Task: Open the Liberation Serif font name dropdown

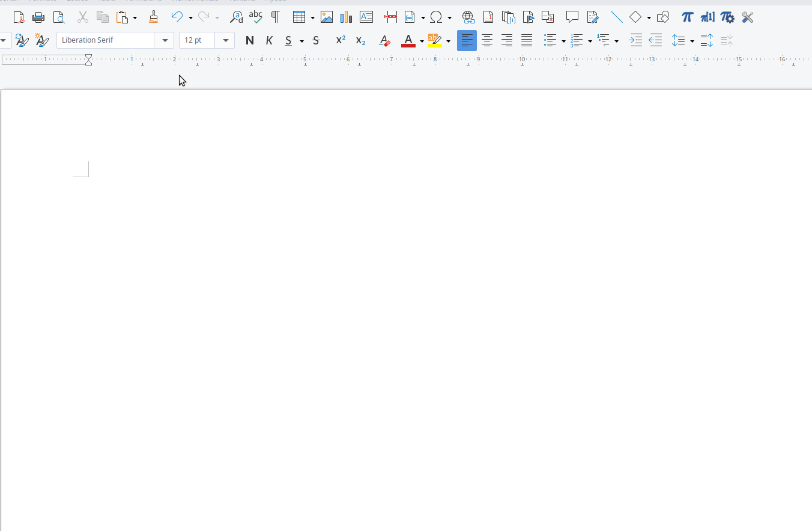Action: coord(165,40)
